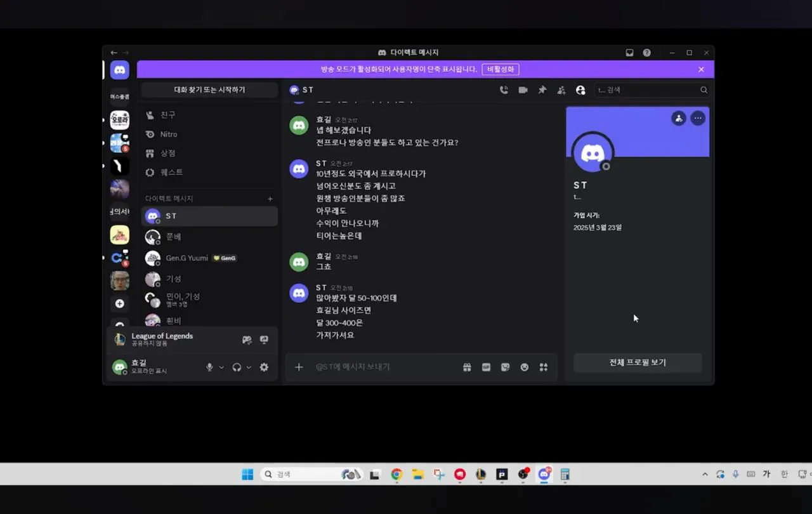Open the 쭌베 direct message
The image size is (812, 514).
[209, 237]
